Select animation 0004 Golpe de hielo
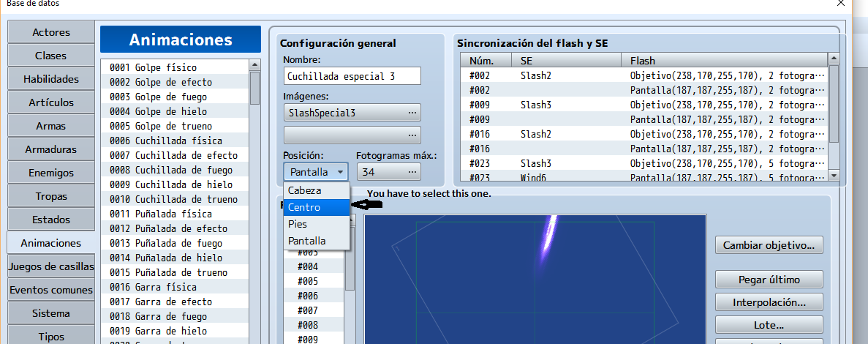Image resolution: width=868 pixels, height=344 pixels. click(175, 111)
